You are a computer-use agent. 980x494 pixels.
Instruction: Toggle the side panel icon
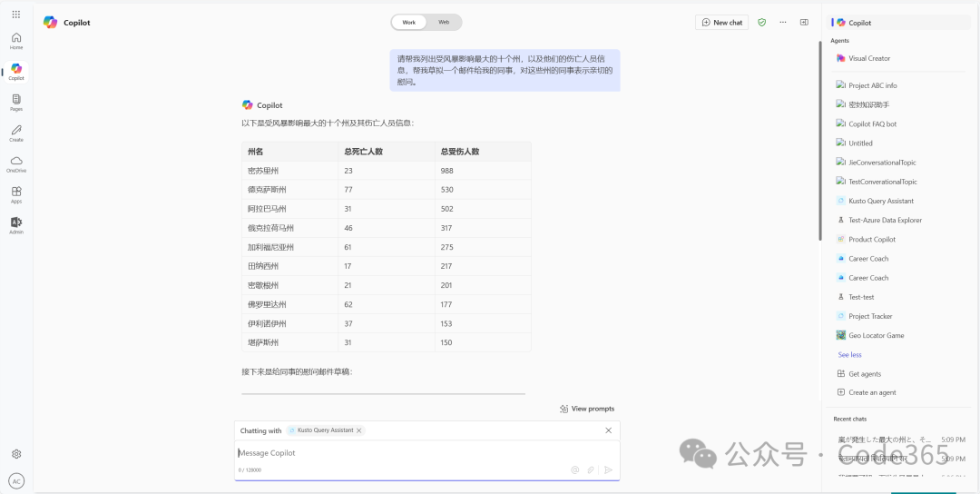tap(804, 22)
